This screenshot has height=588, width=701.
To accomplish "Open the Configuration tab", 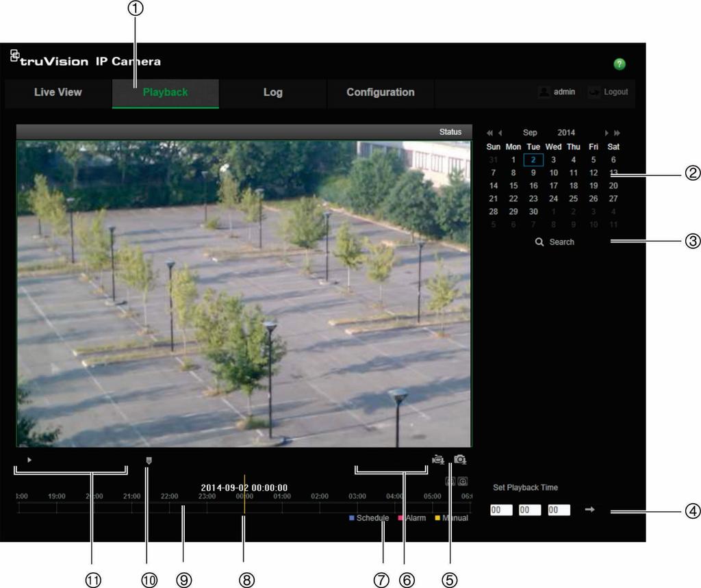I will pos(381,92).
